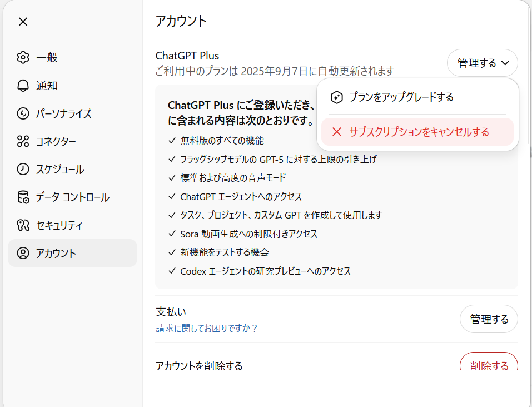Click the データ コントロール database icon
This screenshot has width=532, height=407.
point(23,197)
